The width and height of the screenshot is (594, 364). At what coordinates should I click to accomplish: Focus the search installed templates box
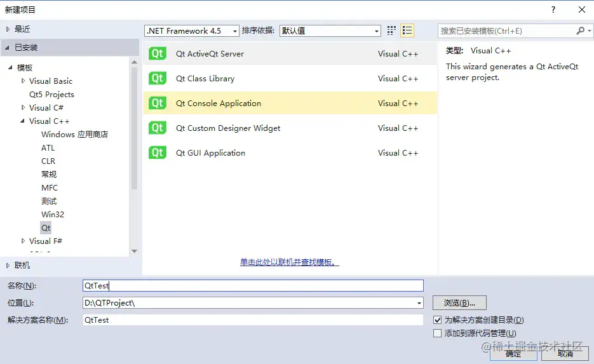tap(507, 30)
